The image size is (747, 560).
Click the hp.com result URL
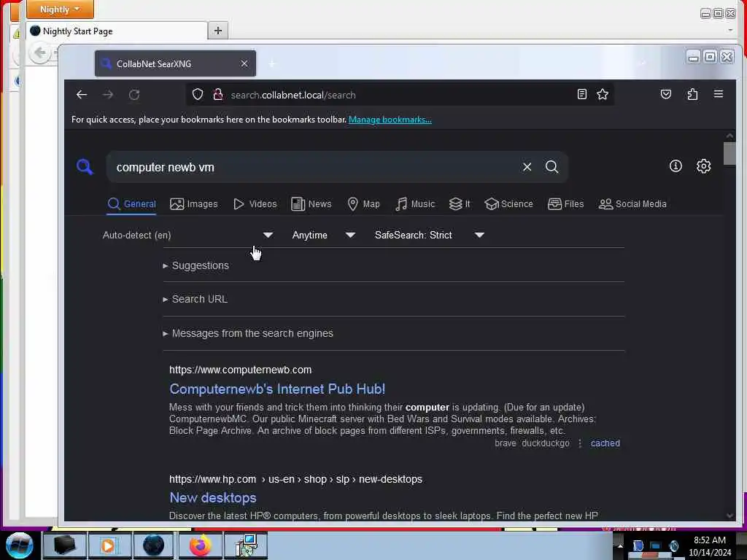[295, 479]
